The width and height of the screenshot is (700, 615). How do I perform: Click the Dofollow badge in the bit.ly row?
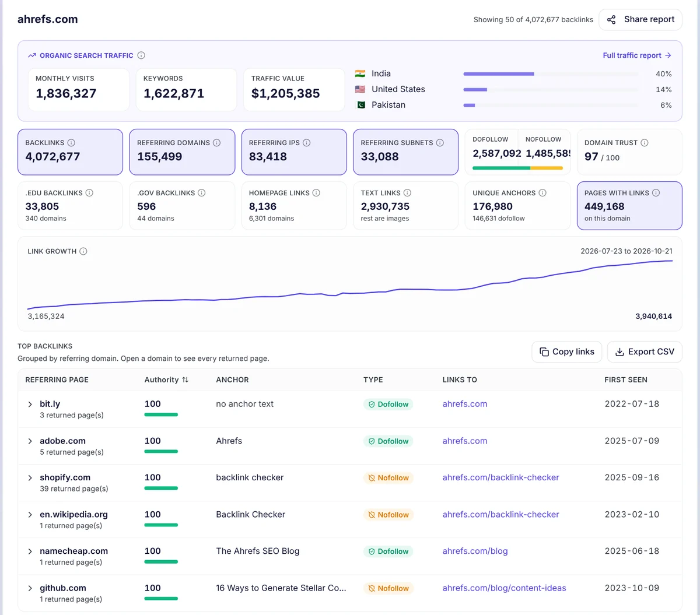pos(388,405)
